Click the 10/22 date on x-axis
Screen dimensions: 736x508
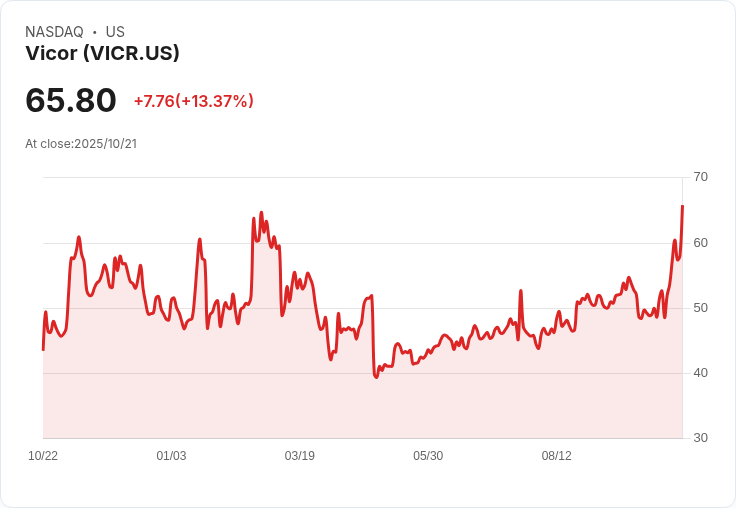pyautogui.click(x=43, y=456)
